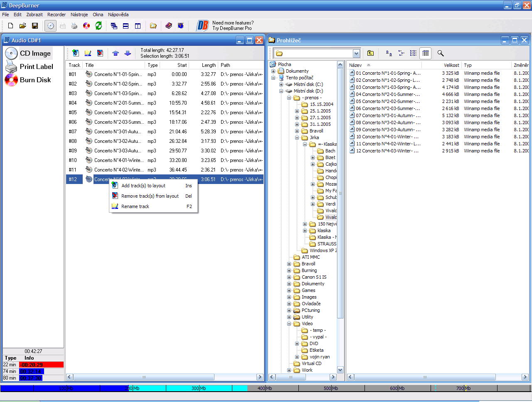Select the Virtual CD folder in the tree
The image size is (532, 402).
tap(311, 363)
